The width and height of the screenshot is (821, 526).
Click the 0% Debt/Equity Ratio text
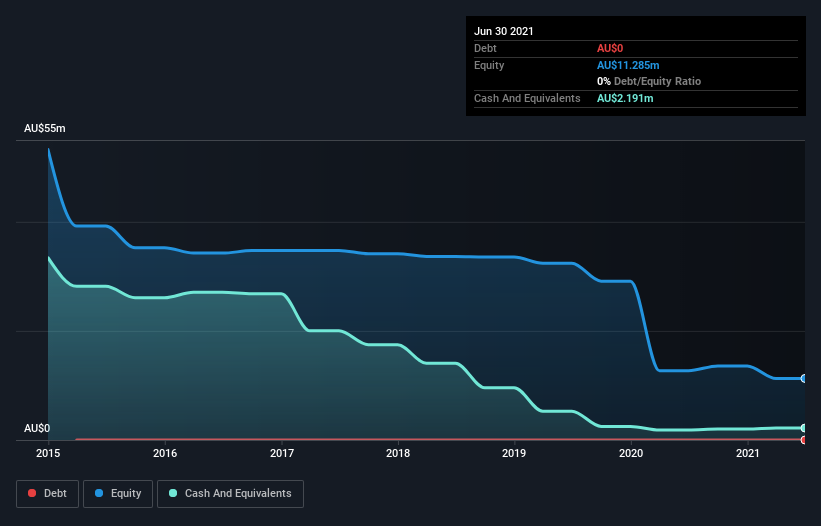(649, 82)
